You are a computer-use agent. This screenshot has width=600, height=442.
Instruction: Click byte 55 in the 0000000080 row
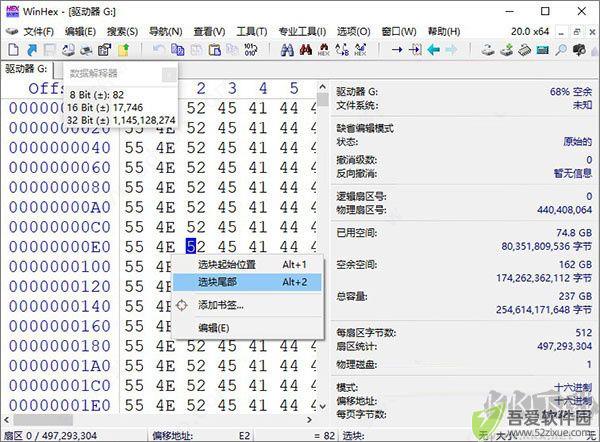click(134, 187)
